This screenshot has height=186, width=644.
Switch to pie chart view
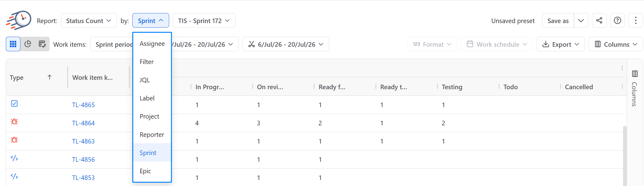pyautogui.click(x=28, y=44)
